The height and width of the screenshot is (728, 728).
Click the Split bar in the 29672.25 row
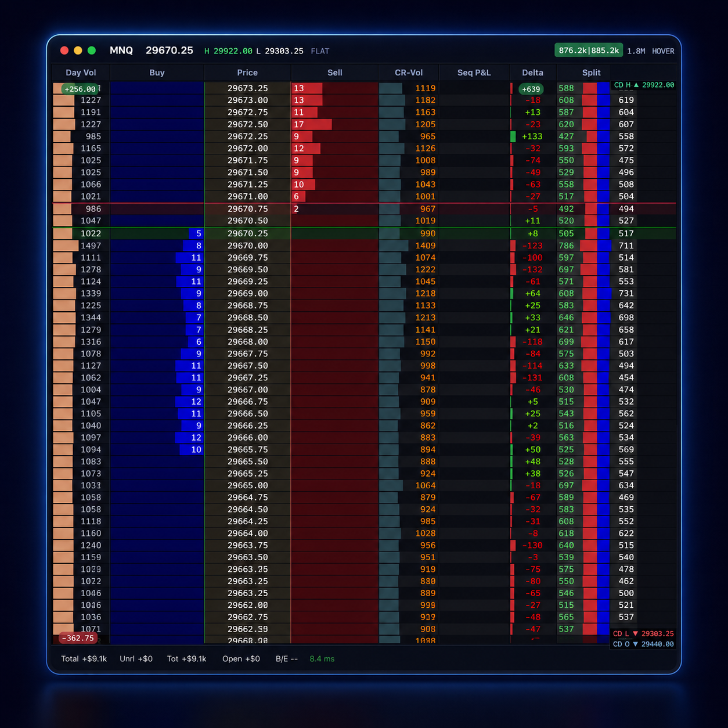[x=598, y=136]
